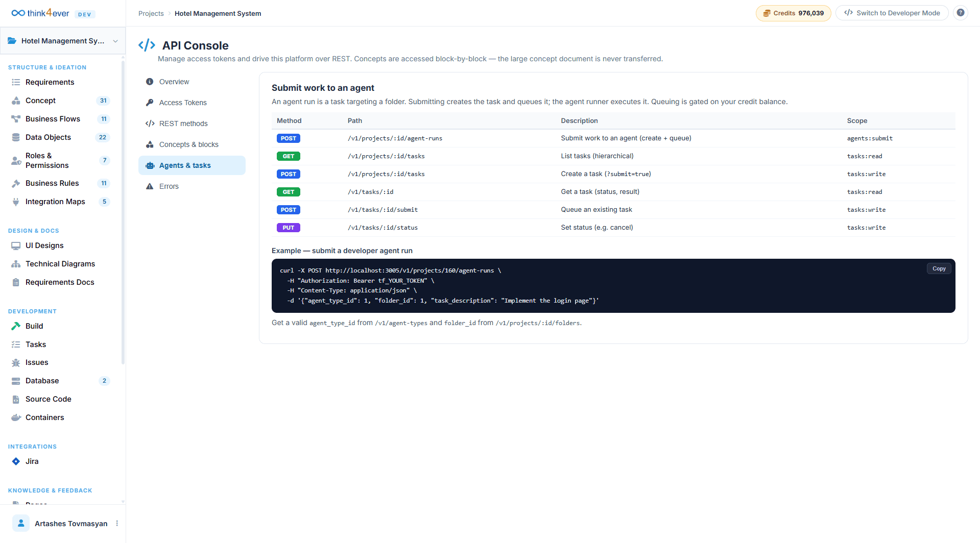Screen dimensions: 980x543
Task: Click the Business Rules gavel icon
Action: [16, 183]
